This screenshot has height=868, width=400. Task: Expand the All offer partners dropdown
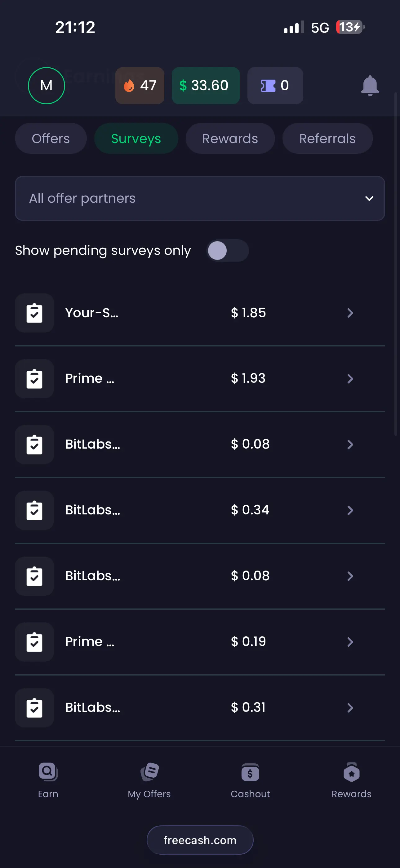click(x=200, y=198)
